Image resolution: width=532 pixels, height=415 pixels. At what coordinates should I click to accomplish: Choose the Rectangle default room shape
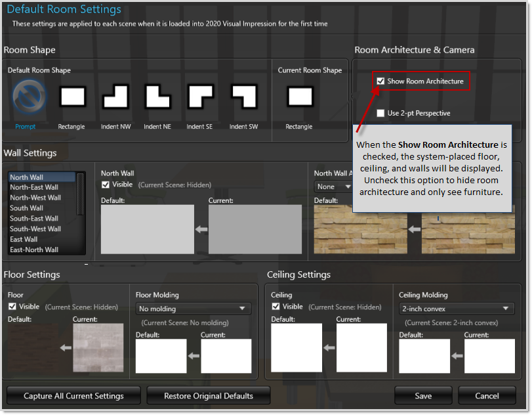tap(72, 97)
